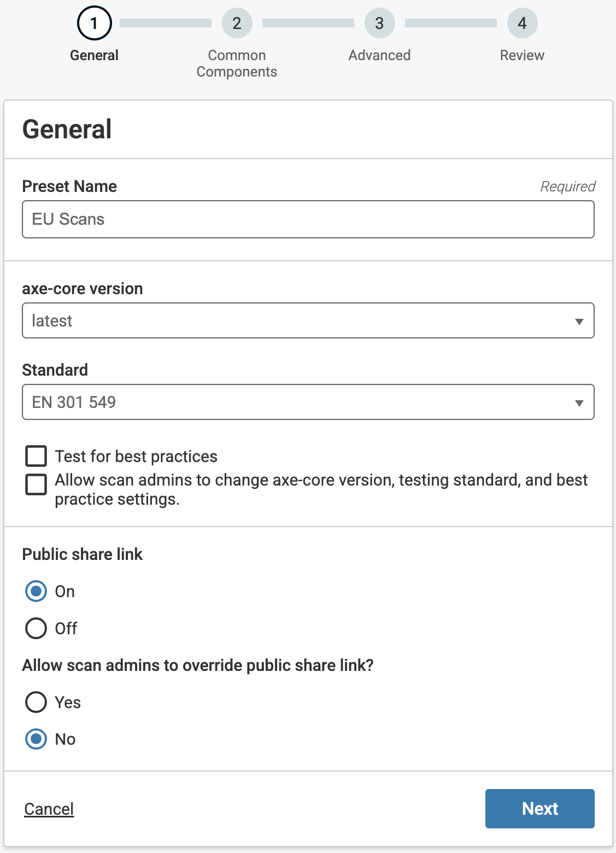
Task: Click step 1 General circle
Action: [x=95, y=24]
